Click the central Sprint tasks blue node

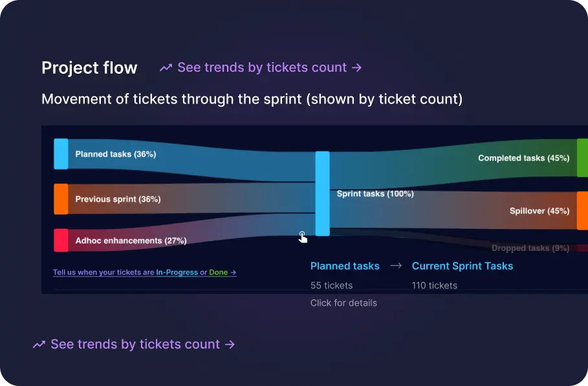click(x=322, y=194)
